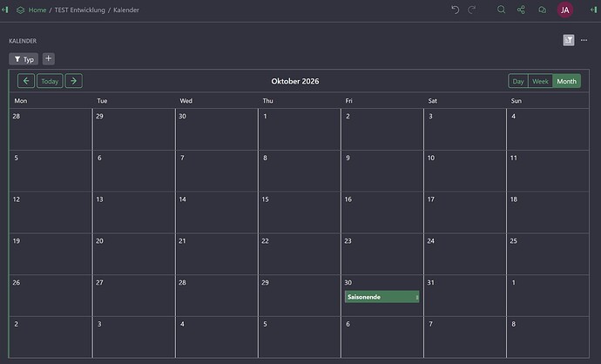Open the Saisonende event

tap(382, 297)
